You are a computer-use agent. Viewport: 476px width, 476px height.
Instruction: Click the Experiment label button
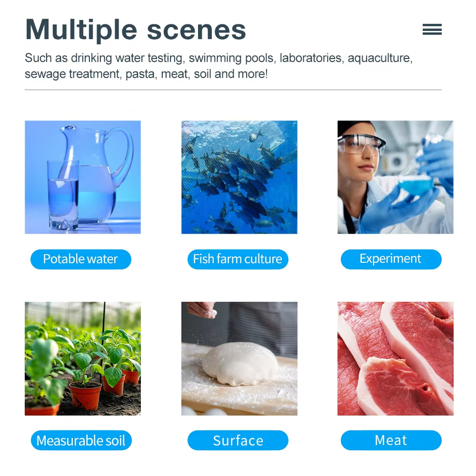[391, 259]
